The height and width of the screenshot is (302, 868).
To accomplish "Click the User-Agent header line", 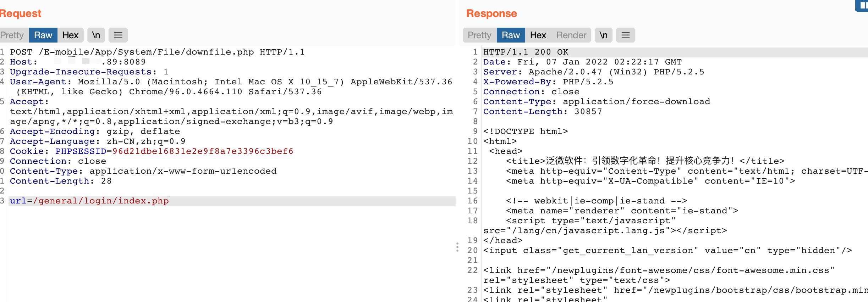I will pos(231,87).
